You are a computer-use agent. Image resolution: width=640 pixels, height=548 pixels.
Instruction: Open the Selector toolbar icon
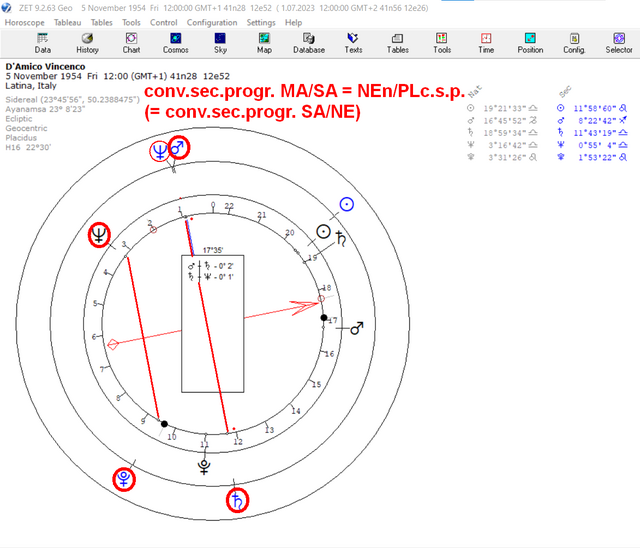tap(619, 44)
